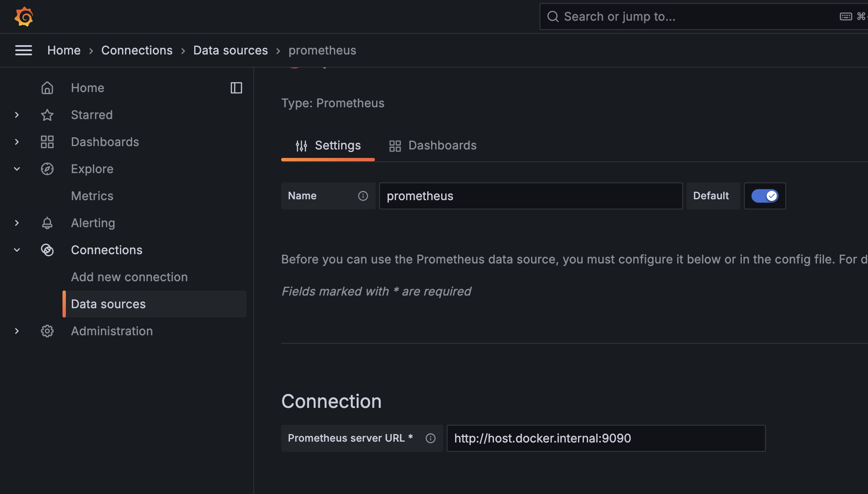Click Data sources in the breadcrumb
Viewport: 868px width, 494px height.
click(x=231, y=50)
